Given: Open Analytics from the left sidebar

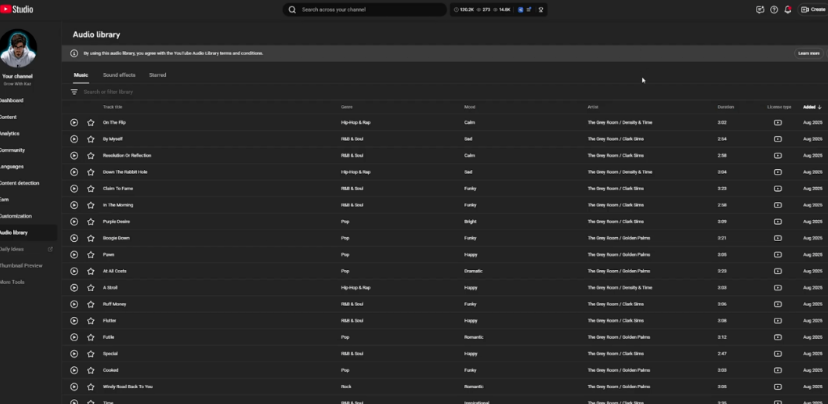Looking at the screenshot, I should [9, 133].
